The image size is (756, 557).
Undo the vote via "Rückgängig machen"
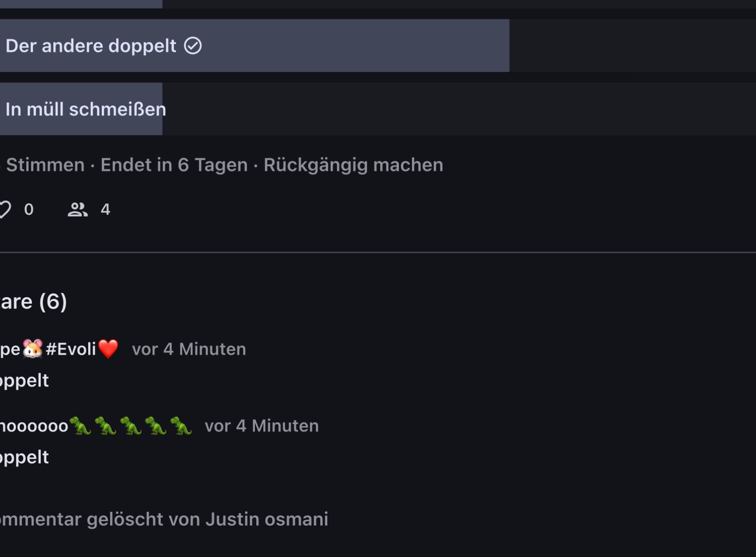tap(353, 165)
